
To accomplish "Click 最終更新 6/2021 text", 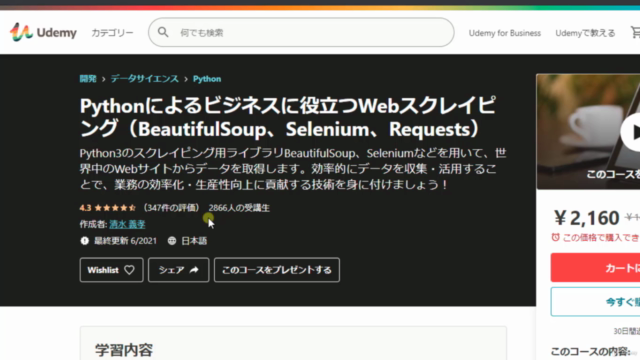I will (125, 241).
